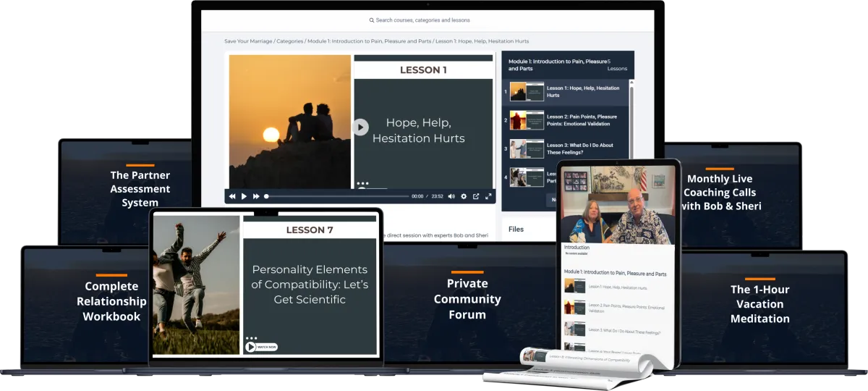868x391 pixels.
Task: Mute video with the speaker volume icon
Action: pyautogui.click(x=451, y=196)
